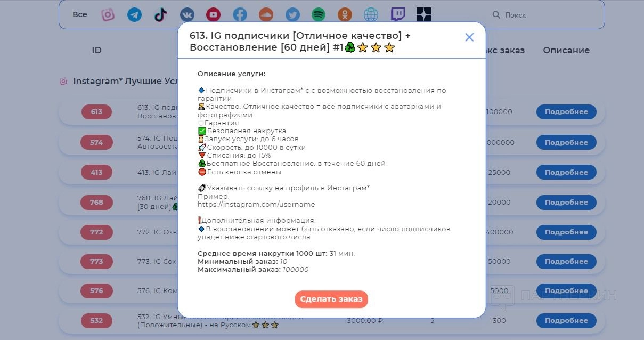Open Подробнее for service 532
This screenshot has height=340, width=644.
click(x=566, y=320)
